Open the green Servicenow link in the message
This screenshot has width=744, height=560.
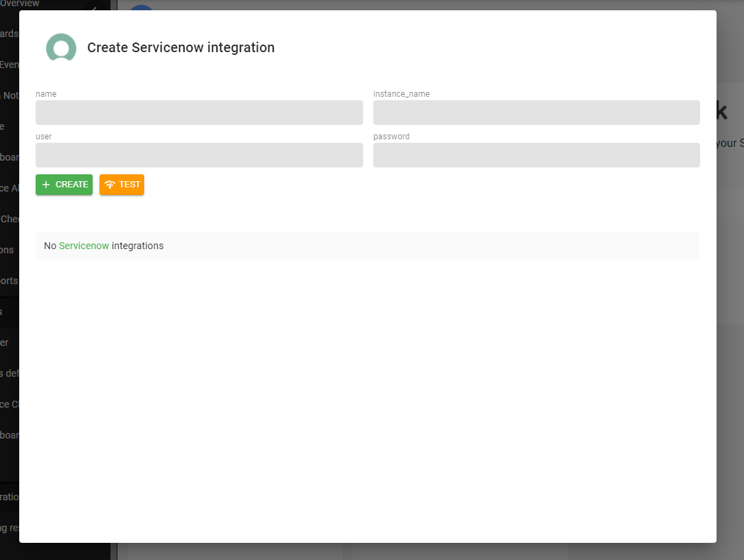click(x=82, y=246)
